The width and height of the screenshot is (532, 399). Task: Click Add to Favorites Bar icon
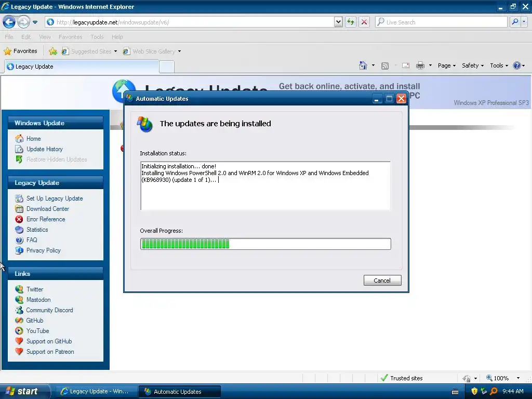53,51
